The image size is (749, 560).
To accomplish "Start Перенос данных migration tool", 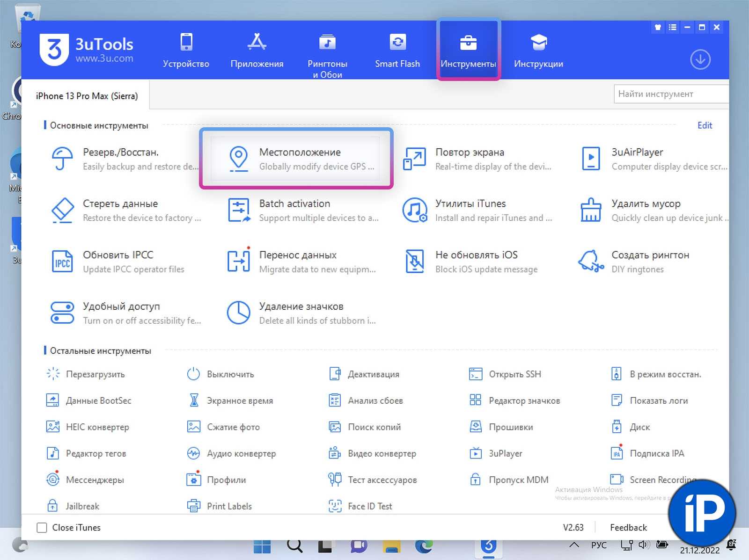I will coord(301,262).
